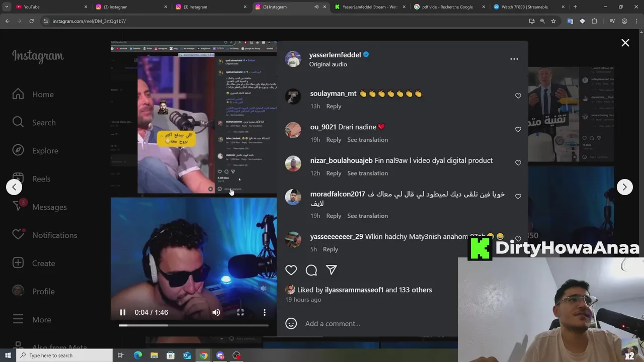Image resolution: width=644 pixels, height=362 pixels.
Task: Reply to nizar_boulahouajeb's comment
Action: click(334, 173)
